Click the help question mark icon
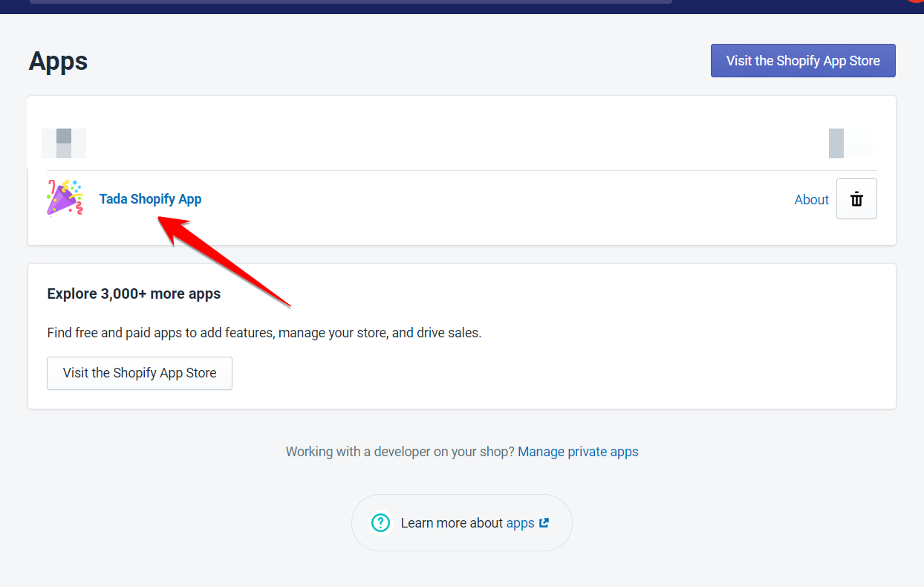Viewport: 924px width, 587px height. (x=380, y=523)
